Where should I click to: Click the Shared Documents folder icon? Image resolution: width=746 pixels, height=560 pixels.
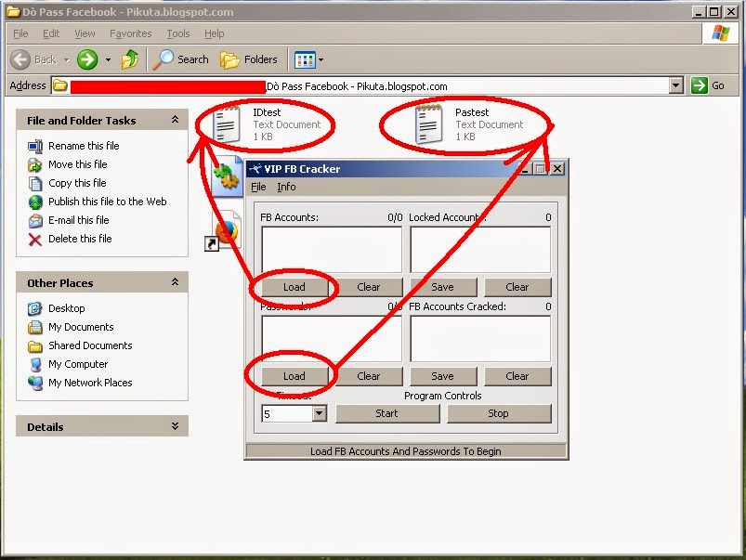click(x=34, y=345)
